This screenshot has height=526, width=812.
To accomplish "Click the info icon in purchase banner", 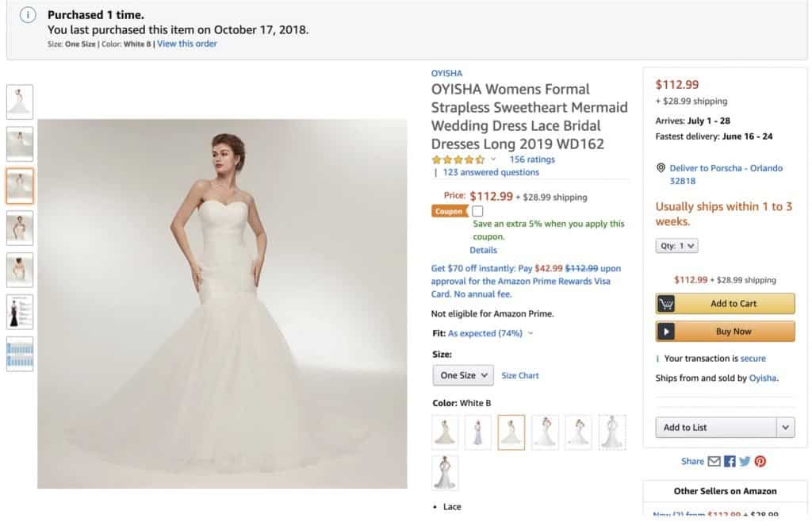I will [x=28, y=15].
